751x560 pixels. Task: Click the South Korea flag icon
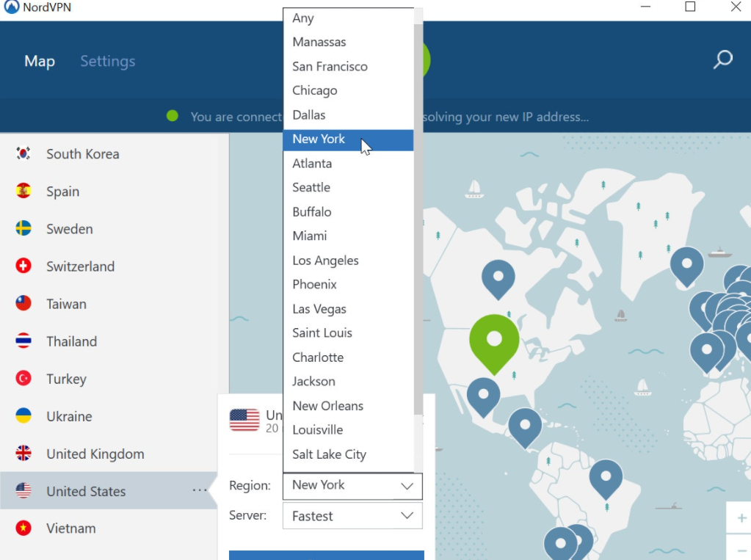23,153
